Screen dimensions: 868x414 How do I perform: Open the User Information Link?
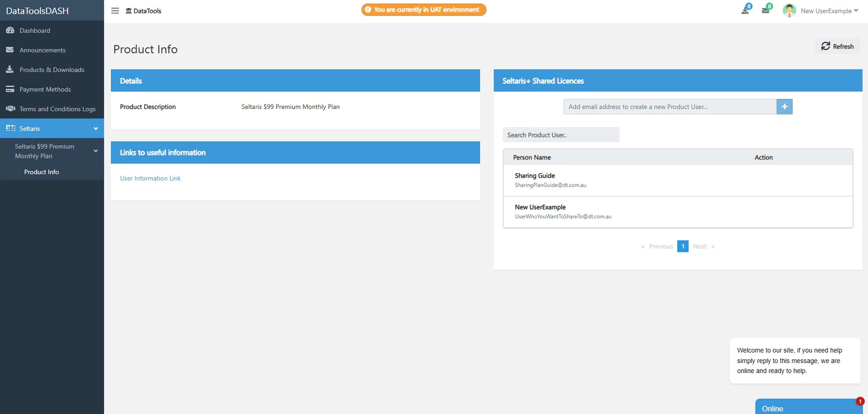(x=150, y=178)
